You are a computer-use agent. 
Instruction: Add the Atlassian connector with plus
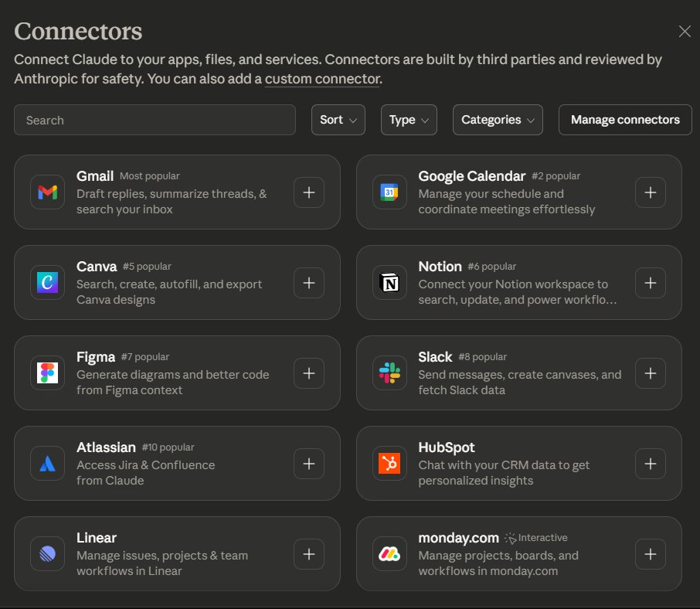tap(309, 464)
